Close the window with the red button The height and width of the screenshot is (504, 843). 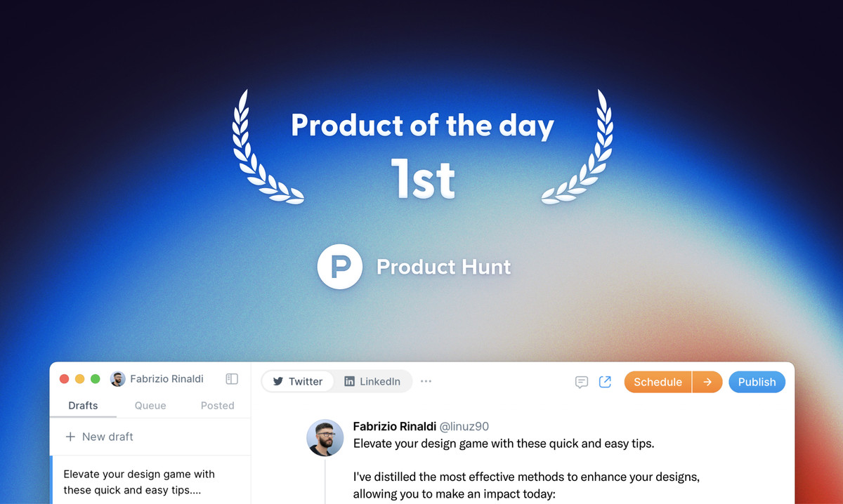pyautogui.click(x=64, y=379)
